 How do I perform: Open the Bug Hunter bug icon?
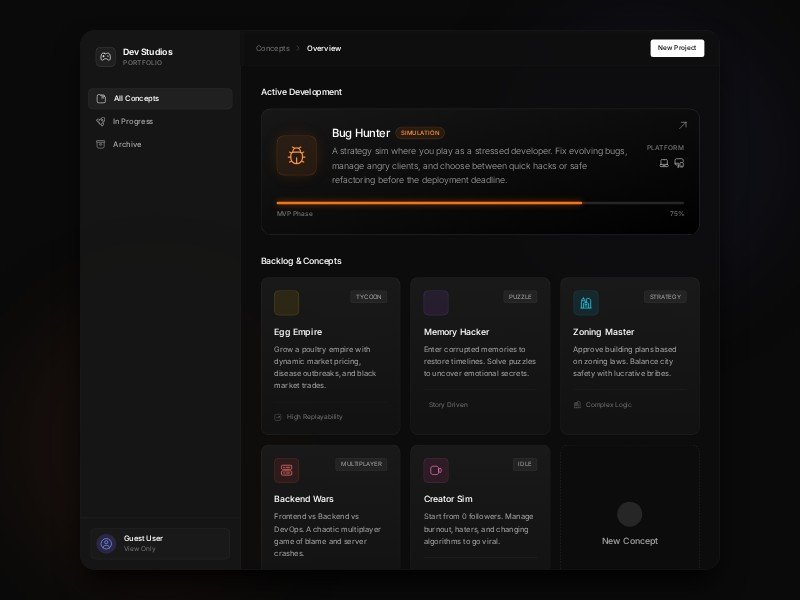[x=297, y=156]
